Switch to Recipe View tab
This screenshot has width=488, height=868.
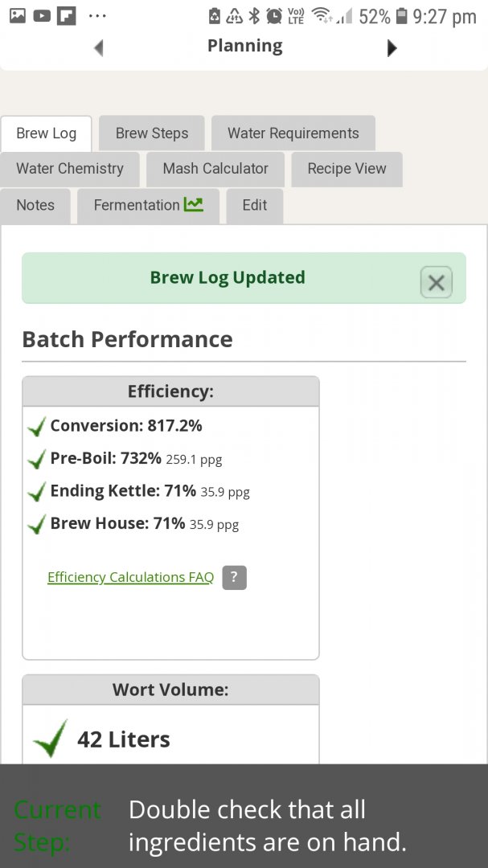point(347,169)
